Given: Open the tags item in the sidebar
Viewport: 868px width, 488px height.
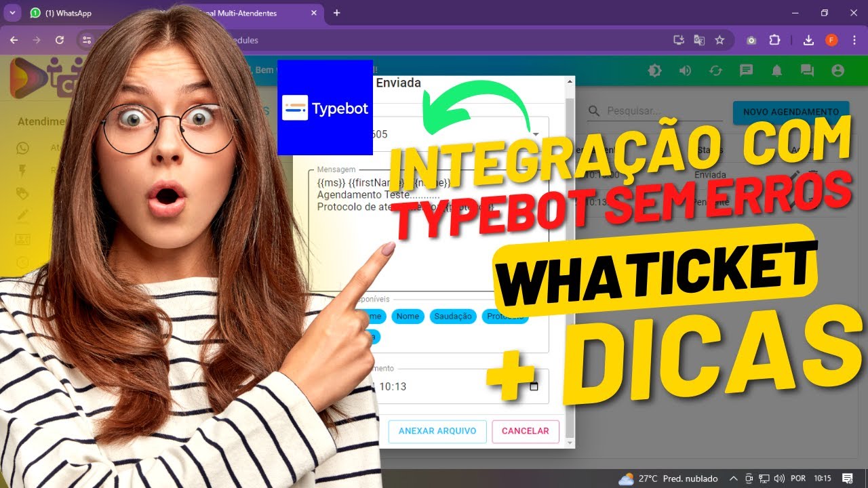Looking at the screenshot, I should (23, 194).
